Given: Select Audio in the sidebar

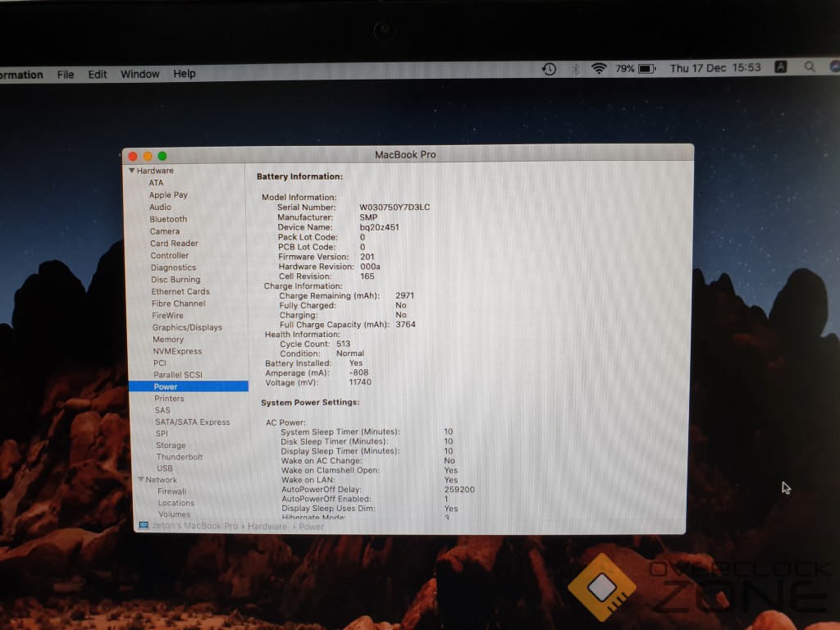Looking at the screenshot, I should 160,207.
